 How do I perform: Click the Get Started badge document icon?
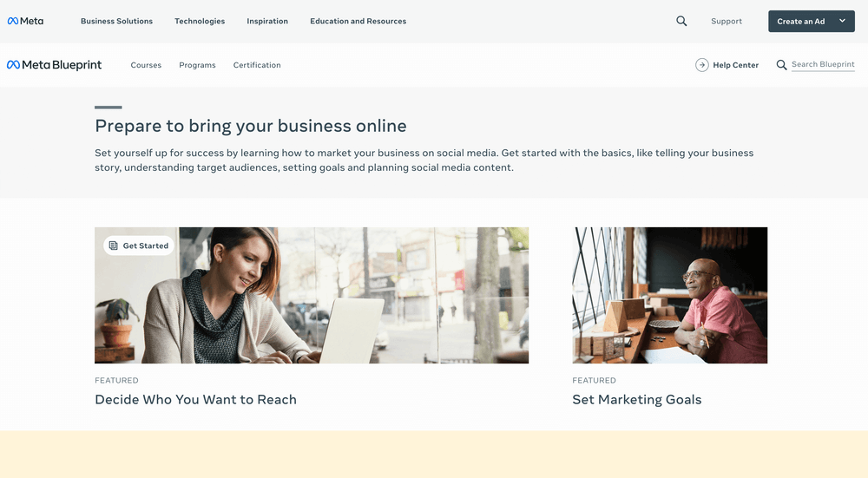pyautogui.click(x=114, y=246)
